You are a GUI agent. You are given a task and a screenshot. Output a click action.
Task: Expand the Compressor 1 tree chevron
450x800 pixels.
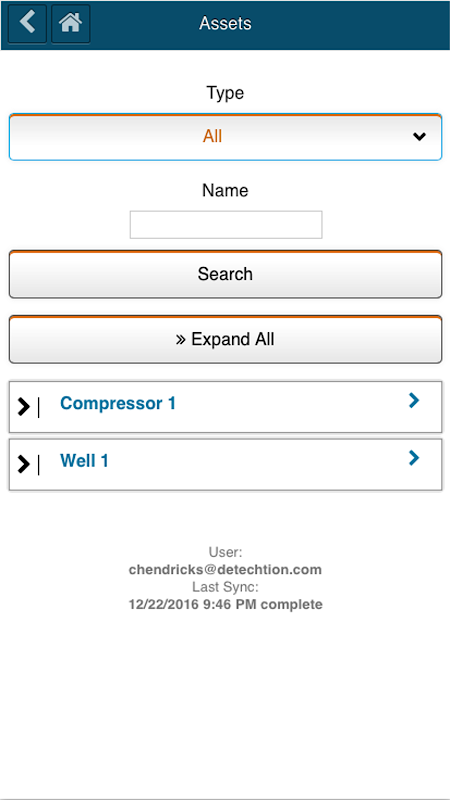tap(23, 407)
